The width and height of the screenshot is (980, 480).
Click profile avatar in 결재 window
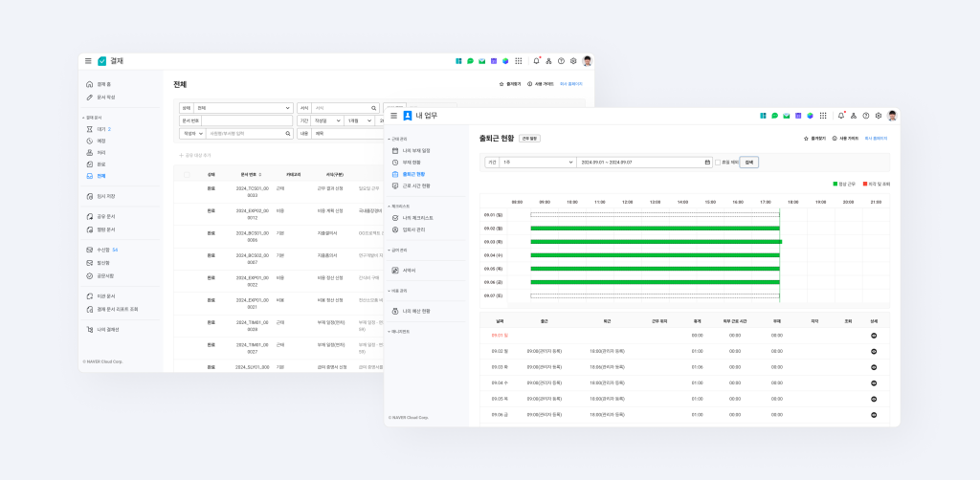(x=587, y=61)
